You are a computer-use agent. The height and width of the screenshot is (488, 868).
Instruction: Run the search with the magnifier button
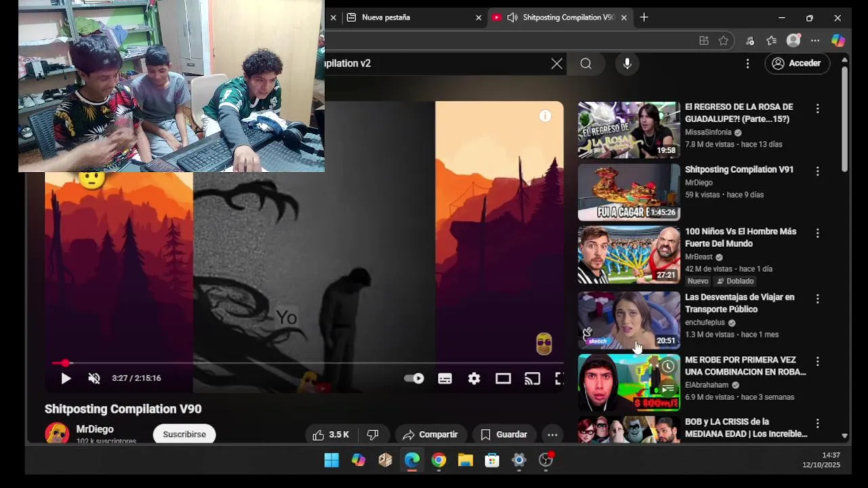pyautogui.click(x=586, y=64)
